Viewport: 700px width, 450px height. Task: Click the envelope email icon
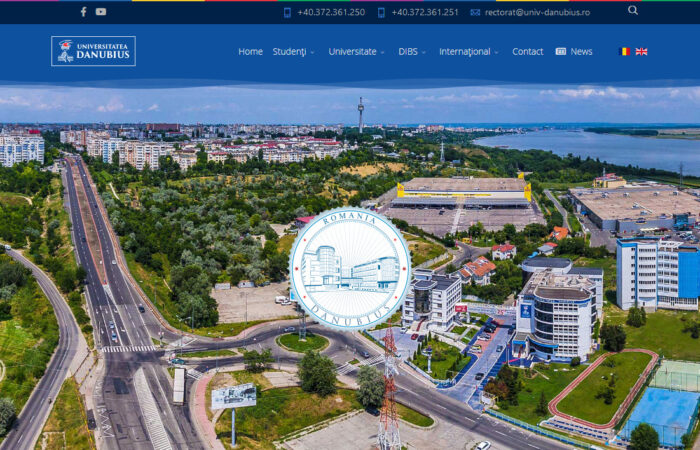pyautogui.click(x=475, y=12)
